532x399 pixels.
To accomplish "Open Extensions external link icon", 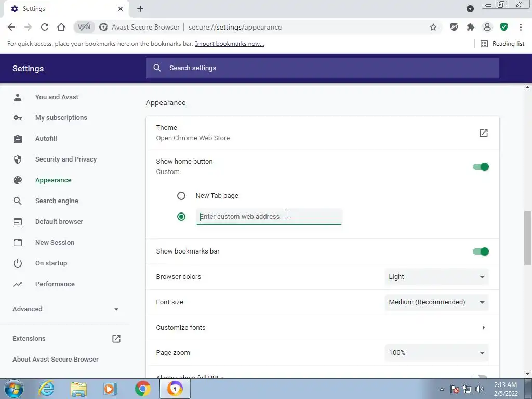I will 116,339.
